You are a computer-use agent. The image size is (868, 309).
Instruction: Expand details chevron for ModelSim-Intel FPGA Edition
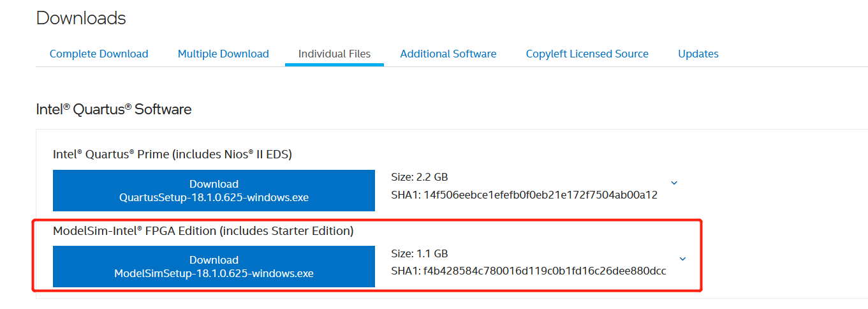point(682,259)
